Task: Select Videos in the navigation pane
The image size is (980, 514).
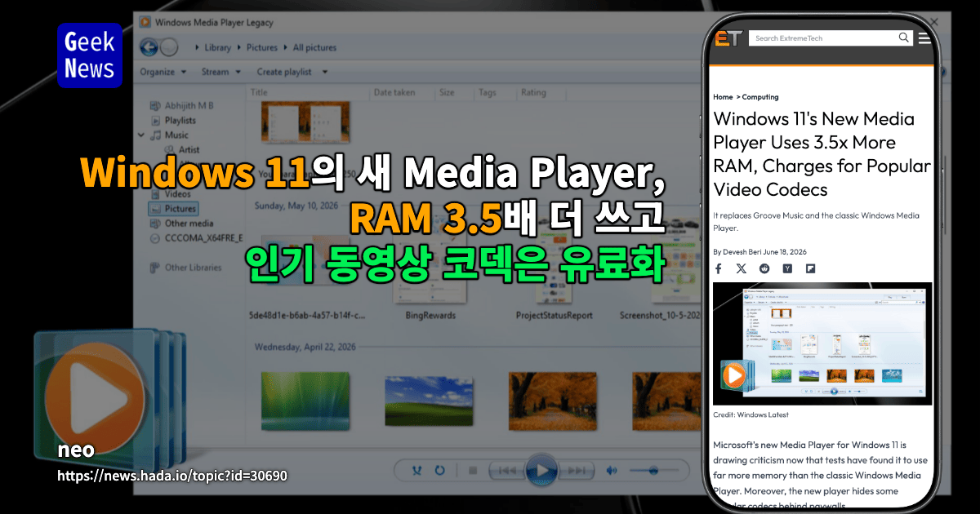Action: pos(171,194)
